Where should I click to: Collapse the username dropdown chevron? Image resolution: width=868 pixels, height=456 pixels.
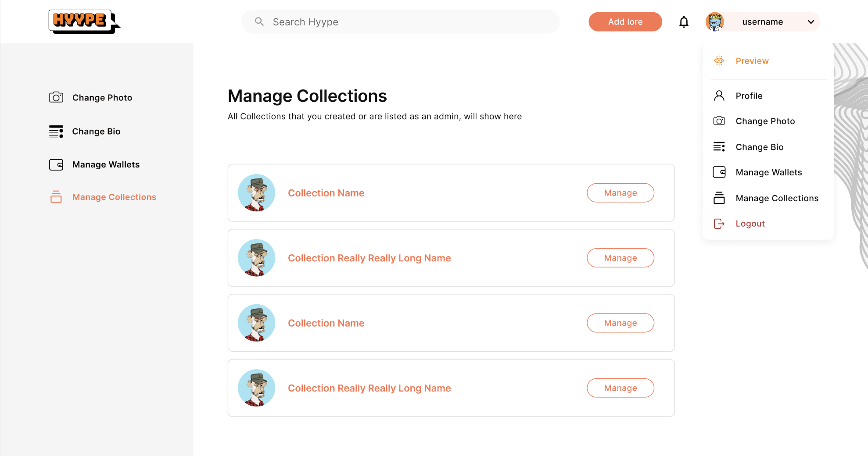coord(811,22)
